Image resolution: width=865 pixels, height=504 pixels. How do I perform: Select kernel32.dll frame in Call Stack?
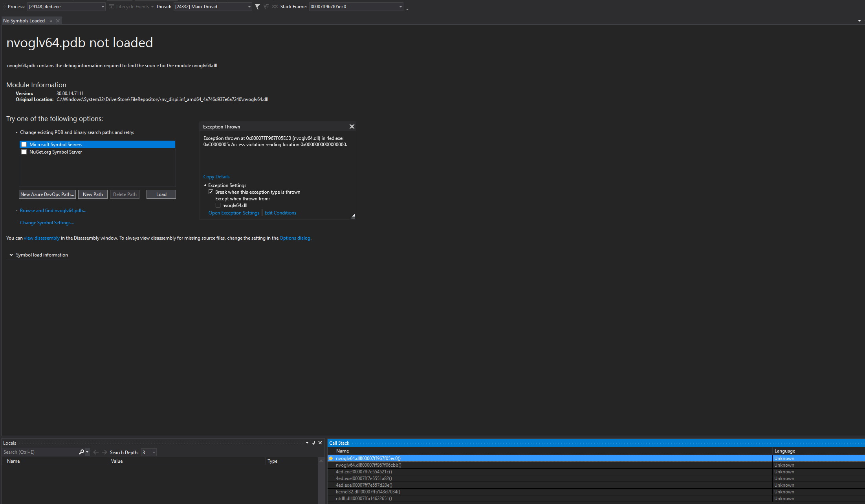368,492
